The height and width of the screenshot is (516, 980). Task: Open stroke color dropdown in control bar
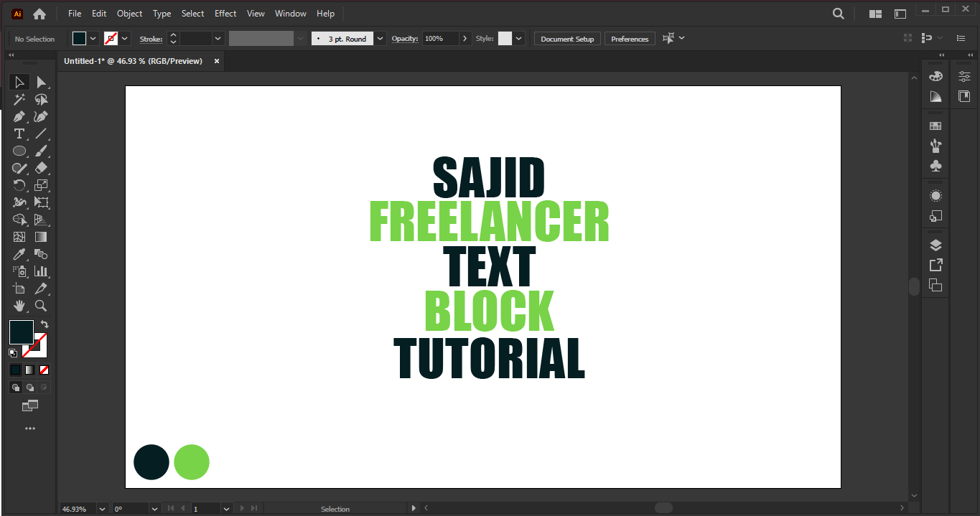coord(125,39)
